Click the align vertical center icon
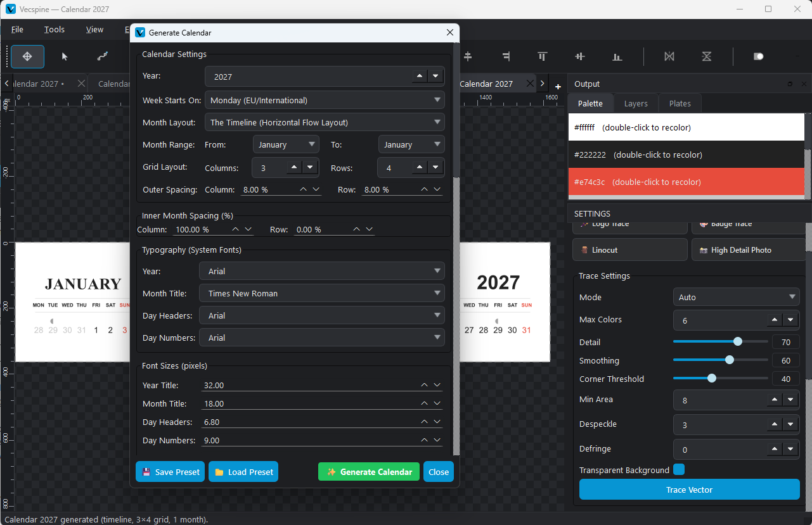The height and width of the screenshot is (525, 812). 579,56
